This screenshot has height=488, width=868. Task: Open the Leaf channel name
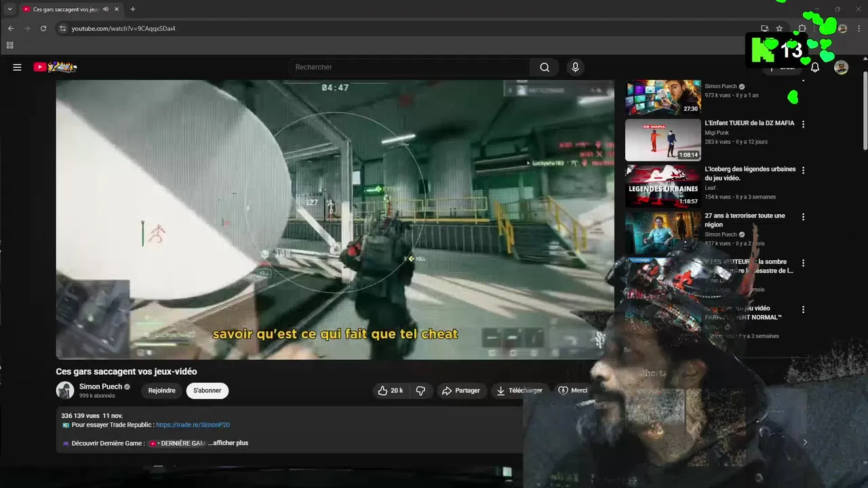click(x=710, y=188)
